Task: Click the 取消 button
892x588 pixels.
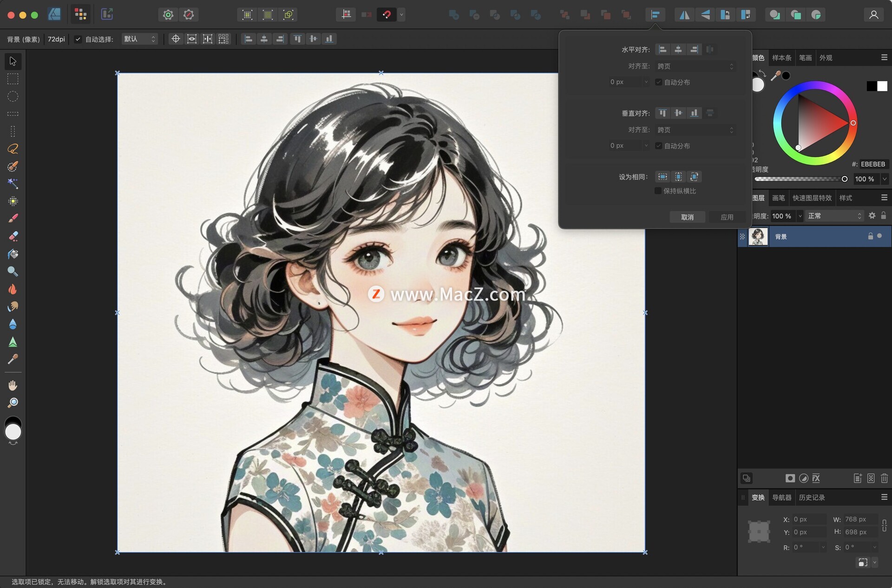Action: pyautogui.click(x=687, y=217)
